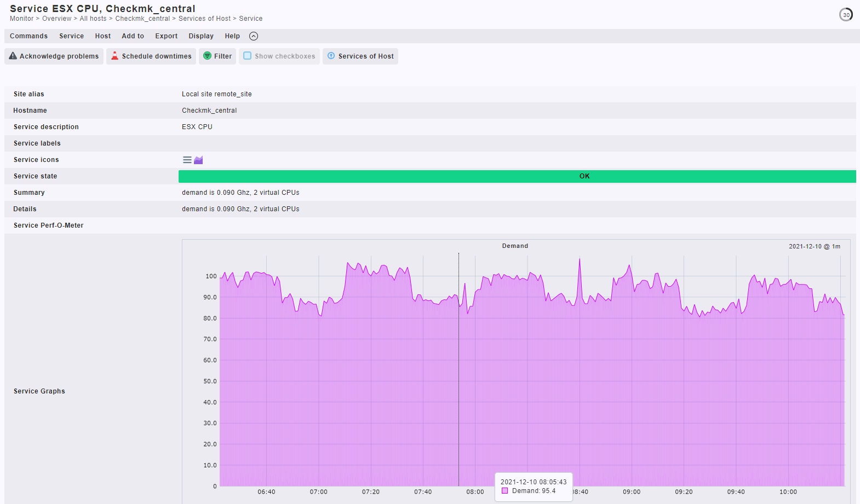Open the Export menu
Image resolution: width=860 pixels, height=504 pixels.
(167, 36)
